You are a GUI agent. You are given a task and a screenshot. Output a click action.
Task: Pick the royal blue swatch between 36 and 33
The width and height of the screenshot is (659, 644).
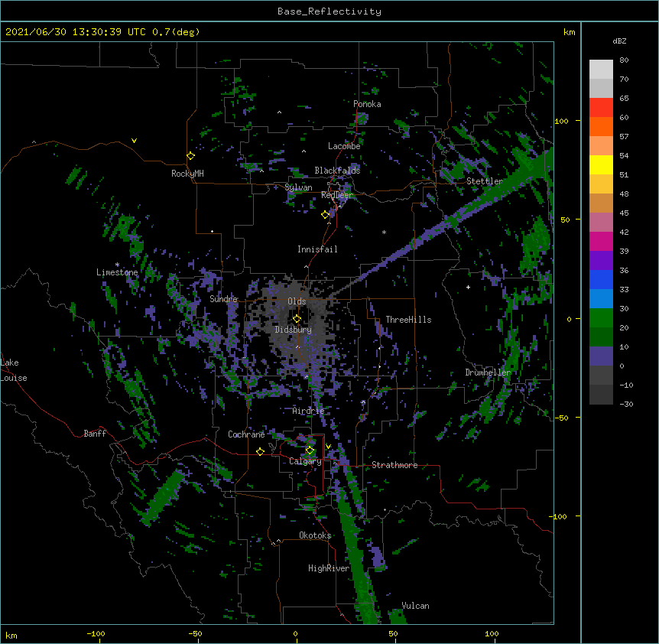601,280
